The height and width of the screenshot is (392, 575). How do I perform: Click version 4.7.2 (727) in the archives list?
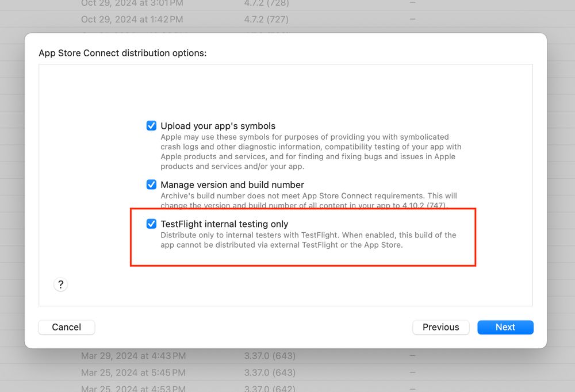(x=266, y=20)
